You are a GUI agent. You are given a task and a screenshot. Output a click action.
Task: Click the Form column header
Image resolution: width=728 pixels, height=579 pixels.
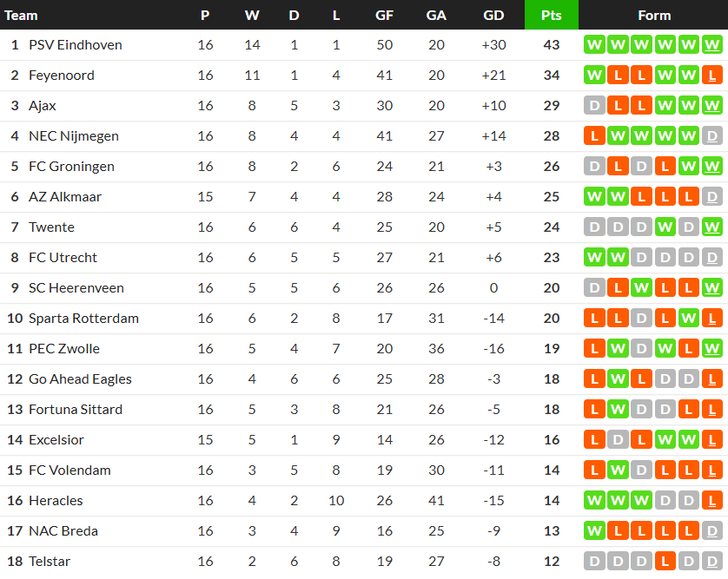653,15
